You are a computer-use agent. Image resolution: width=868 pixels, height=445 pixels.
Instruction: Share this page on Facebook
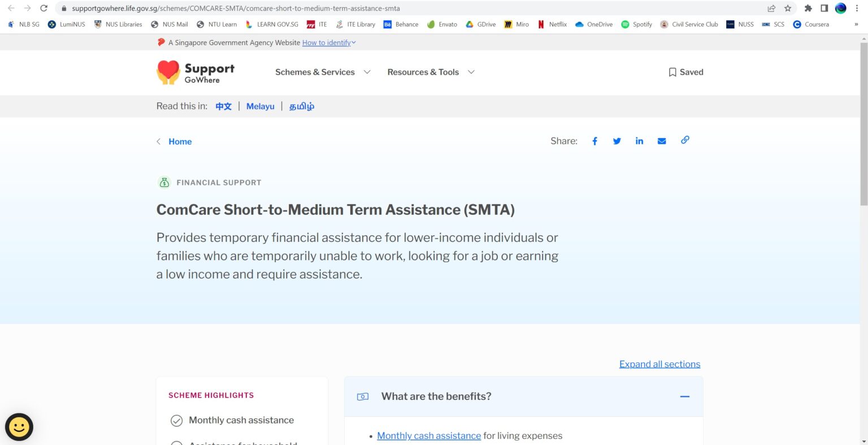[x=594, y=141]
